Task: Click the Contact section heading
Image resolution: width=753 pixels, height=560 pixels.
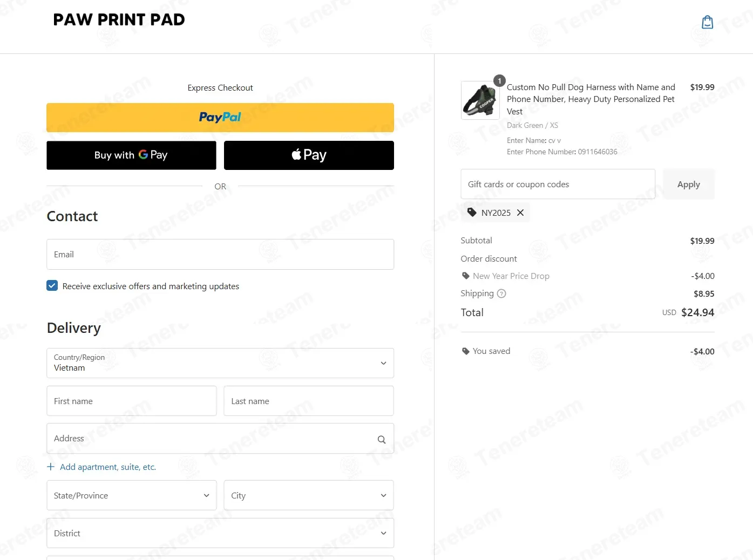Action: [x=72, y=216]
